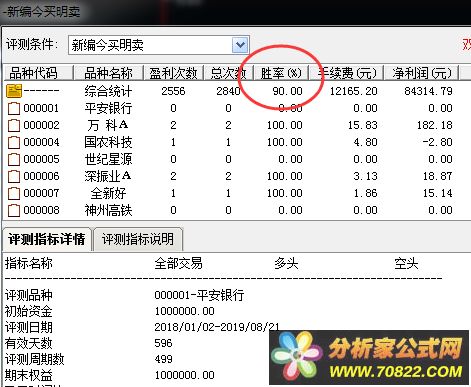Sort by the 胜率(%) column header
471x387 pixels.
(x=281, y=73)
